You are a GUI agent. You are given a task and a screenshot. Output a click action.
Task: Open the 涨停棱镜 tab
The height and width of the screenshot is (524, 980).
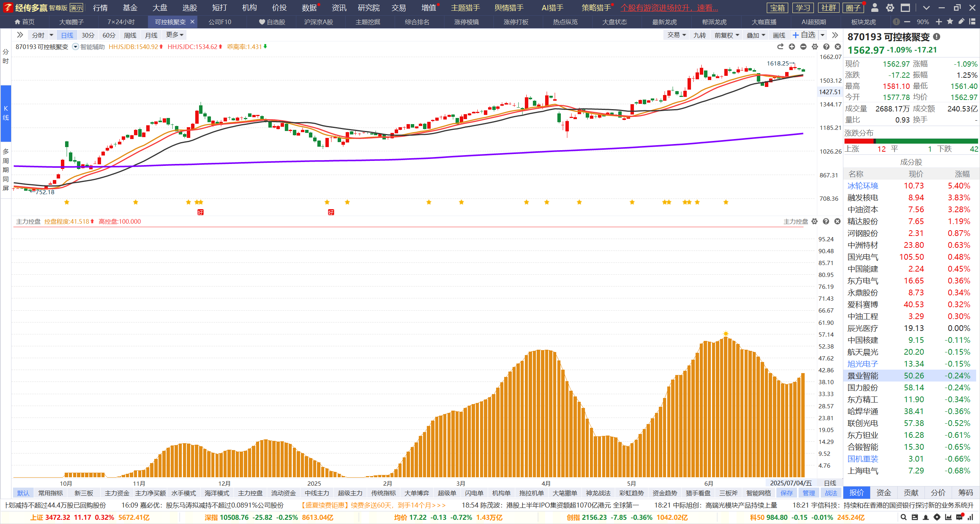click(466, 22)
